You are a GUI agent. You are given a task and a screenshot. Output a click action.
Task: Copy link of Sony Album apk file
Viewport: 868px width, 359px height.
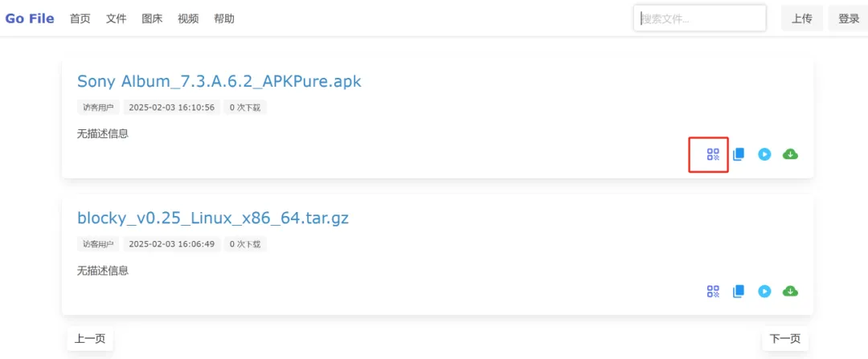(x=739, y=154)
